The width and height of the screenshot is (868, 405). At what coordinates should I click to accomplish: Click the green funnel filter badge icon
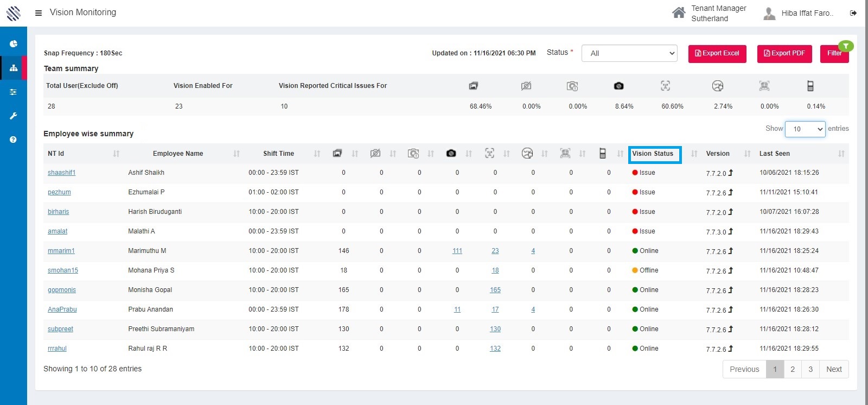click(x=846, y=46)
